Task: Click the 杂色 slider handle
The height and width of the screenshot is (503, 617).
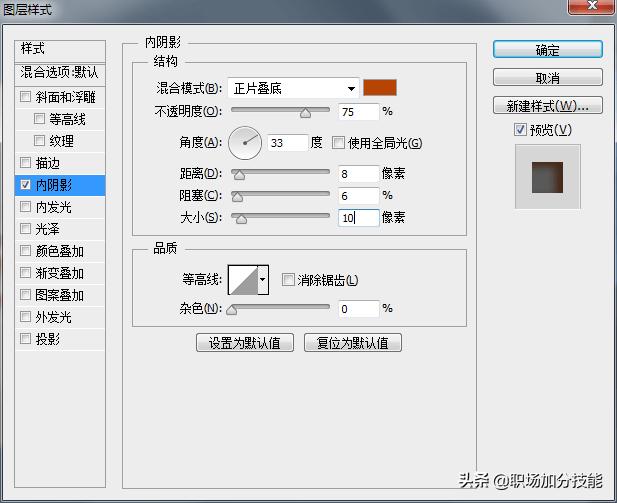Action: (232, 310)
